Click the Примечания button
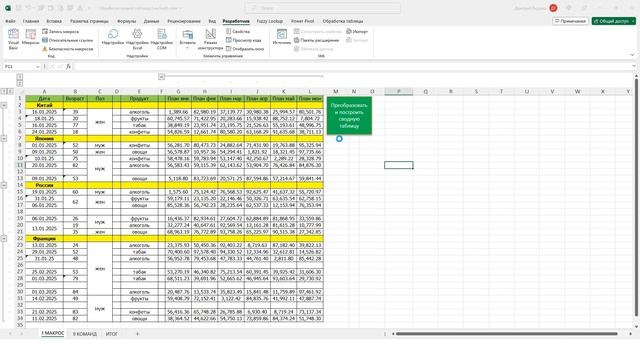The height and width of the screenshot is (360, 640). [571, 21]
